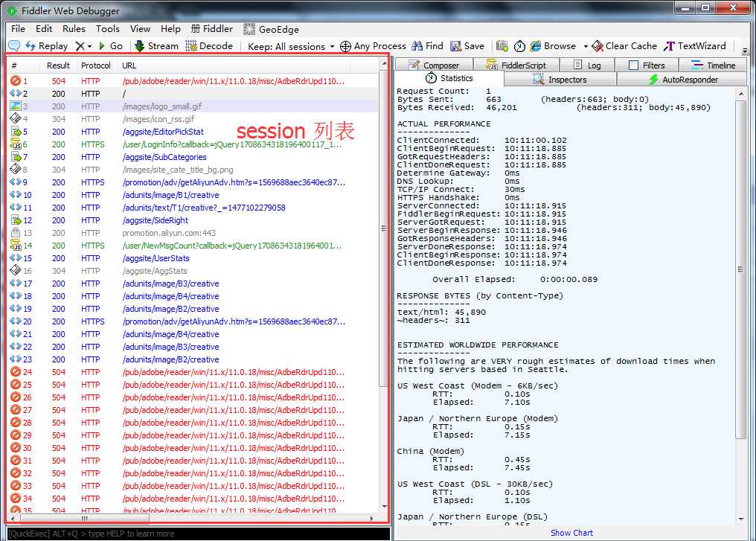
Task: Open the Edit menu
Action: pyautogui.click(x=44, y=29)
